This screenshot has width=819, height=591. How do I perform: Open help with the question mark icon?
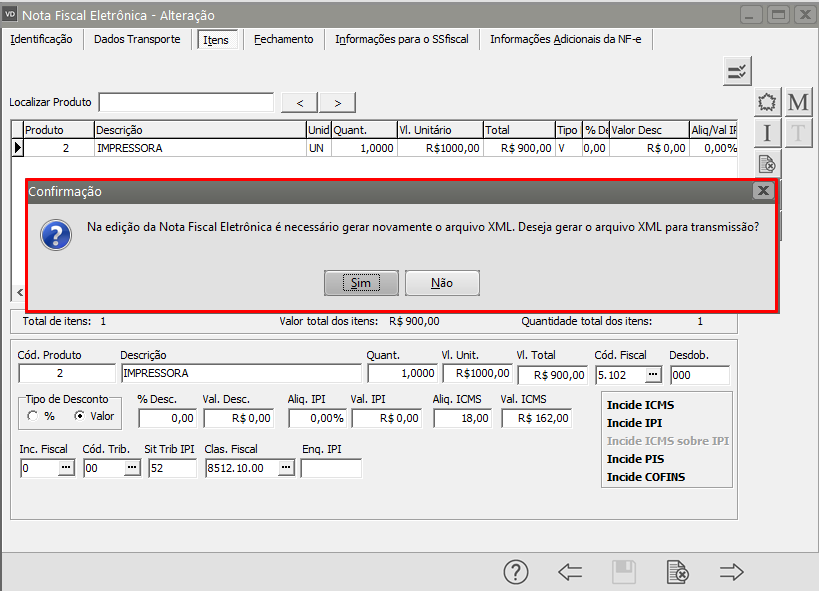(x=515, y=572)
